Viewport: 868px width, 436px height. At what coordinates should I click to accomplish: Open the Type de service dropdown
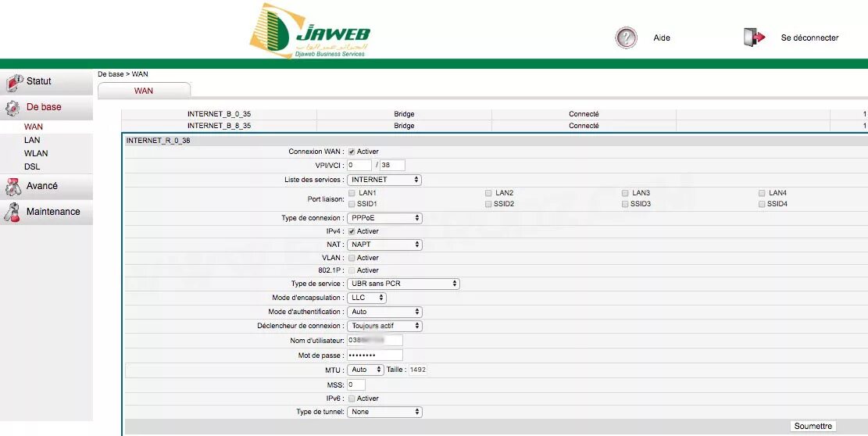tap(403, 284)
